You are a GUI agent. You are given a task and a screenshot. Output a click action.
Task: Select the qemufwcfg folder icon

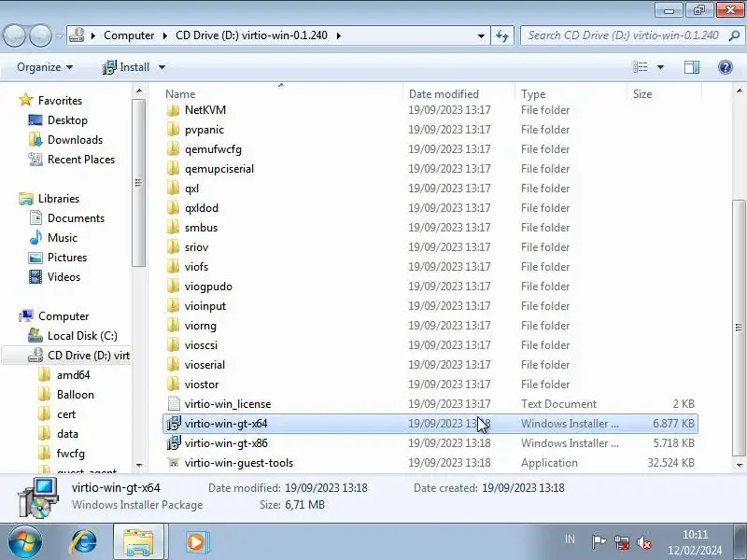[174, 149]
